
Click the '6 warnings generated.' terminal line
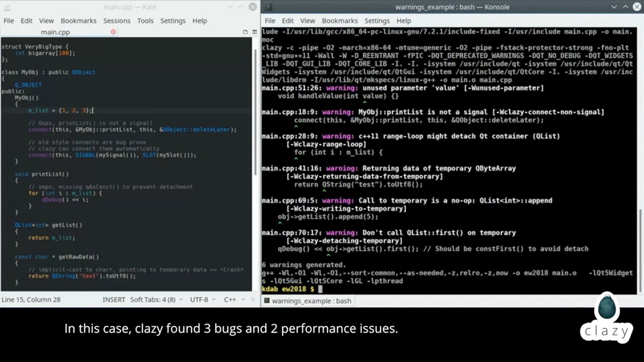click(x=304, y=265)
